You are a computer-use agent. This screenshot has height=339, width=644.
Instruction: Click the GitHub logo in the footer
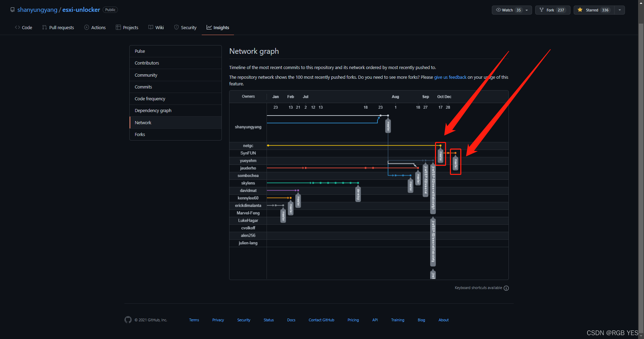[x=128, y=320]
